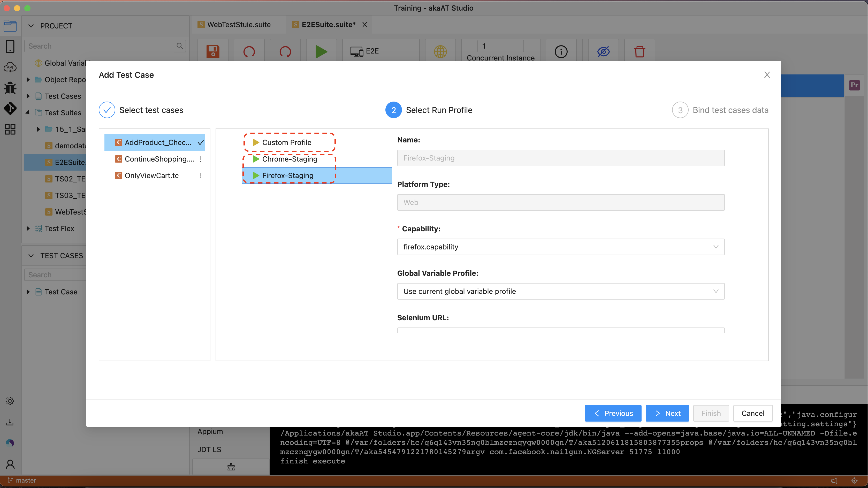868x488 pixels.
Task: Click the purple swirl sidebar icon
Action: tap(10, 443)
